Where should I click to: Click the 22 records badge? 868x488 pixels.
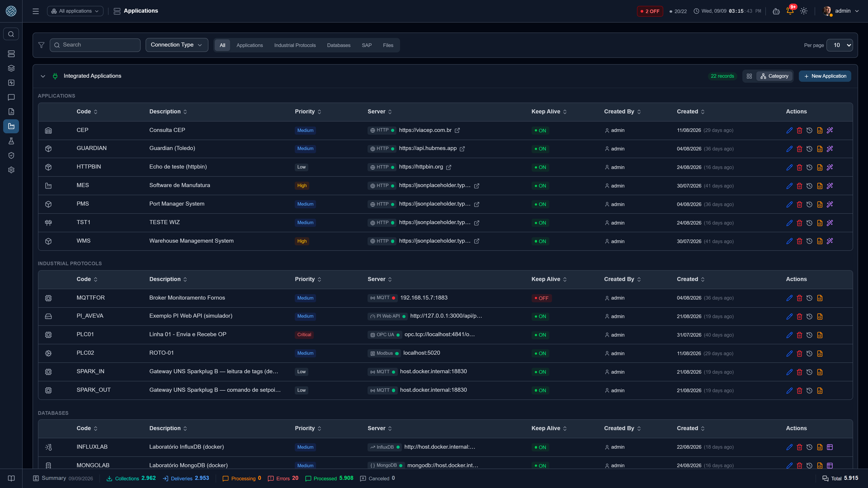pos(722,76)
